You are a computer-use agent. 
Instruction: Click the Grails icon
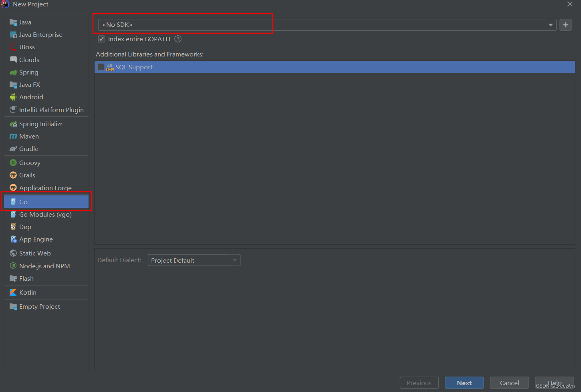[x=13, y=175]
